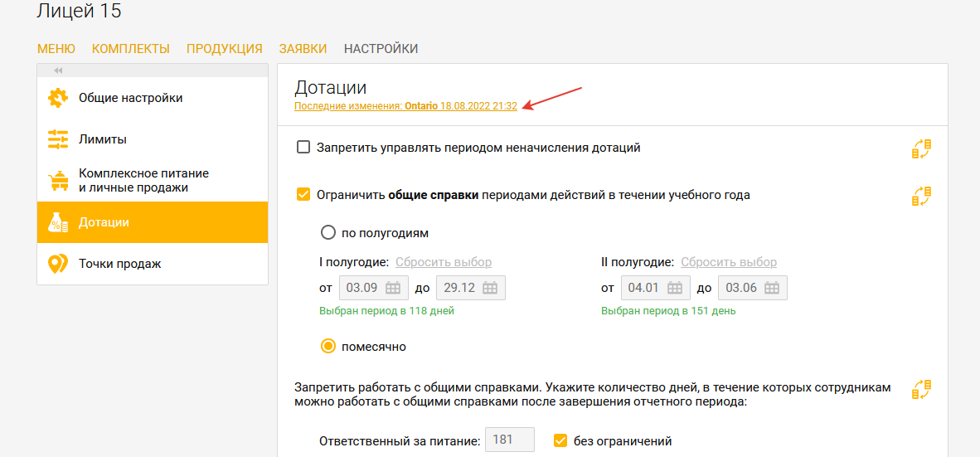Click Сбросить выбор for II полугодие
Image resolution: width=980 pixels, height=457 pixels.
[729, 262]
